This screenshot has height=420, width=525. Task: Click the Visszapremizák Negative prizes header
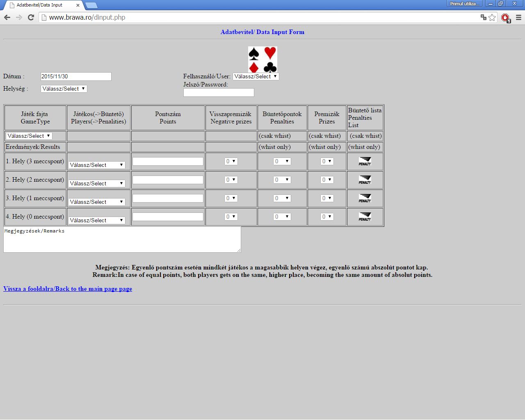[x=231, y=118]
